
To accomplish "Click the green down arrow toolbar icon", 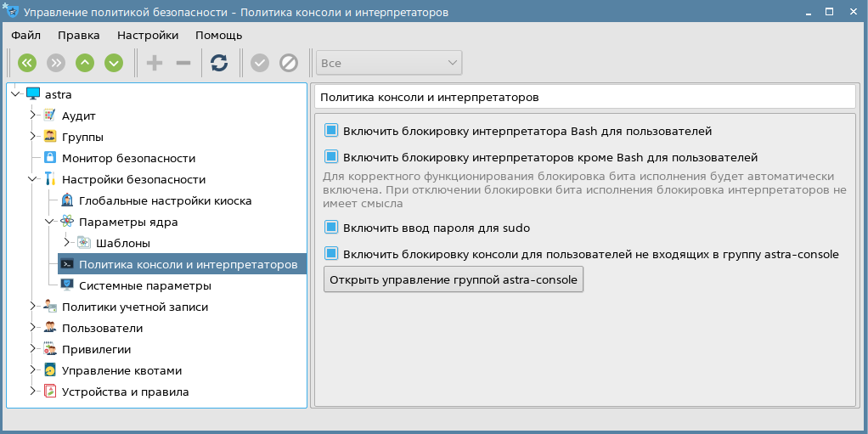I will pos(114,63).
